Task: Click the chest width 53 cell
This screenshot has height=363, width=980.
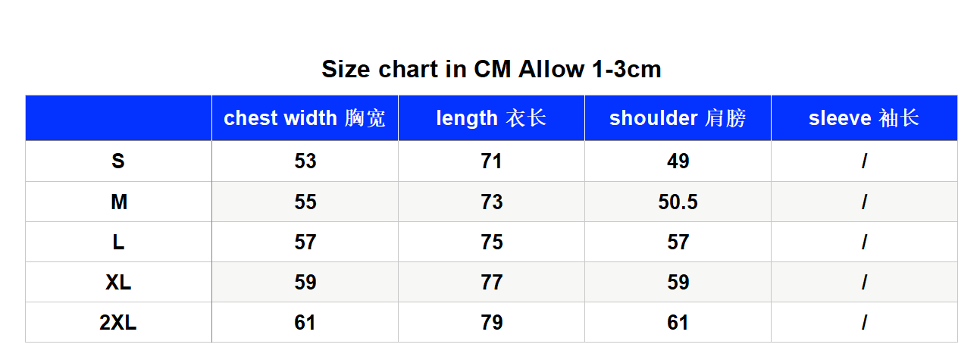Action: [305, 161]
